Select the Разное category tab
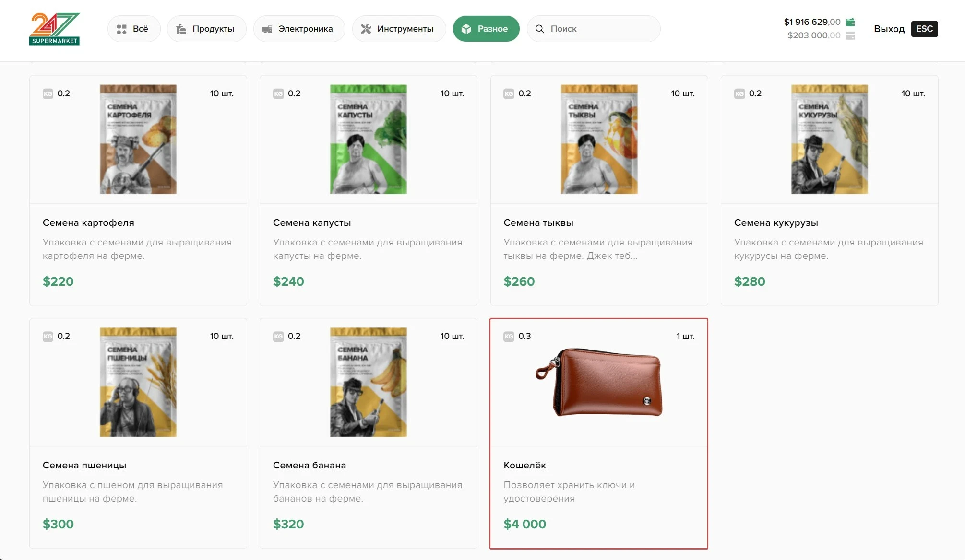Viewport: 965px width, 560px height. [486, 29]
